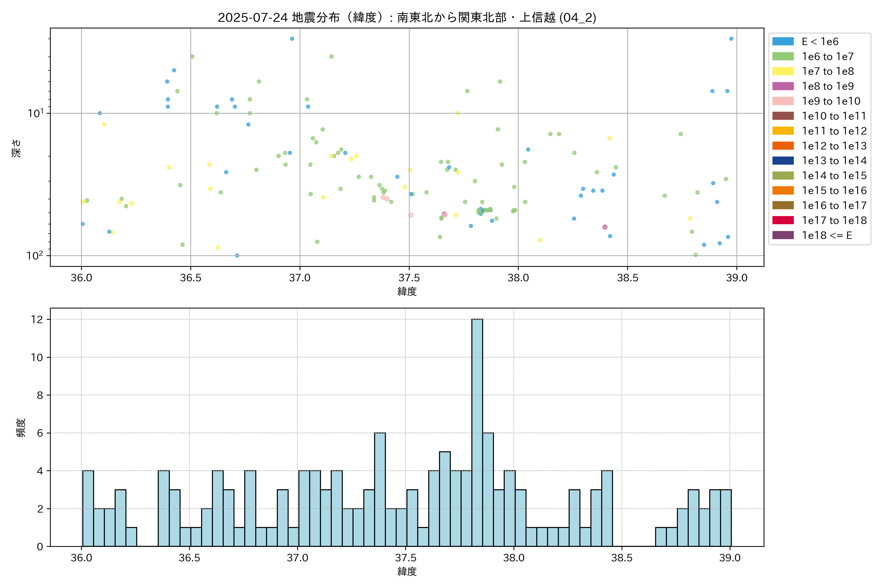Click the 39.0 tick label under the histogram
This screenshot has height=588, width=882.
(x=730, y=558)
